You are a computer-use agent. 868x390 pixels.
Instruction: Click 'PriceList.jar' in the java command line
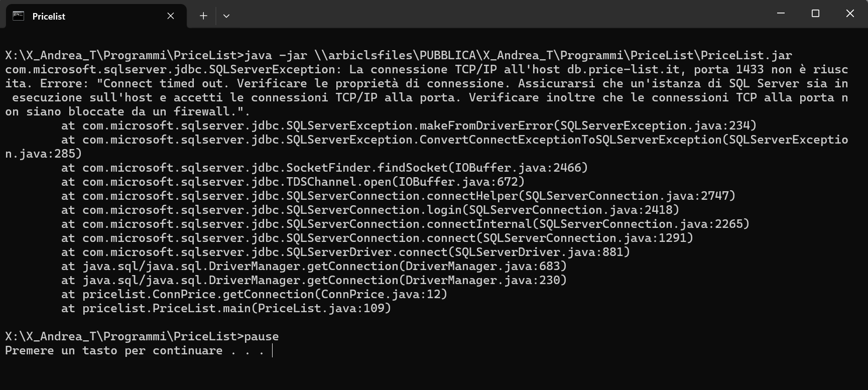746,55
